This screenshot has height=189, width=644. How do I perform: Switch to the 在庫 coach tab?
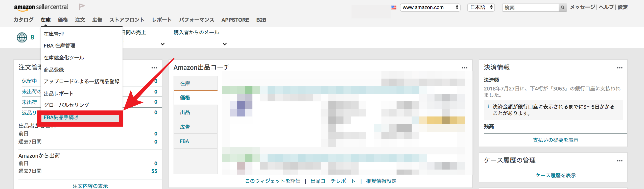tap(196, 83)
